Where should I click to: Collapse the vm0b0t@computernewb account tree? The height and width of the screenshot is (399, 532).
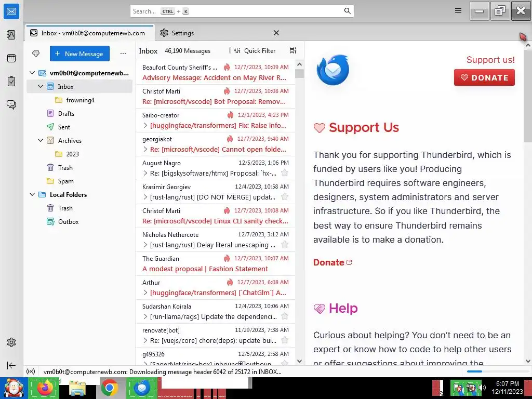pyautogui.click(x=32, y=73)
